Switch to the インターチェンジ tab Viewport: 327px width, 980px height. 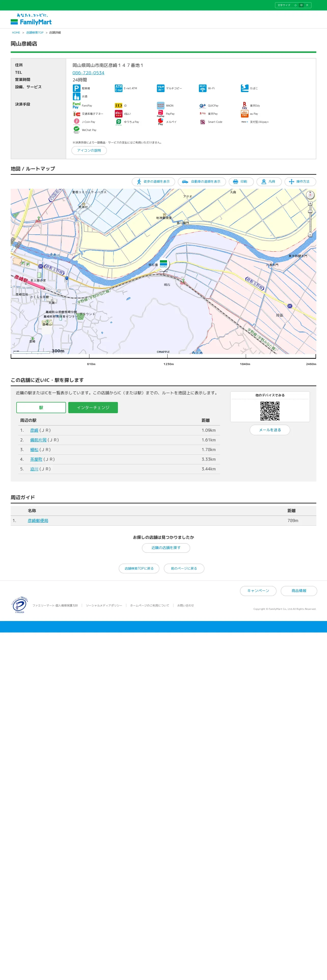pyautogui.click(x=93, y=408)
